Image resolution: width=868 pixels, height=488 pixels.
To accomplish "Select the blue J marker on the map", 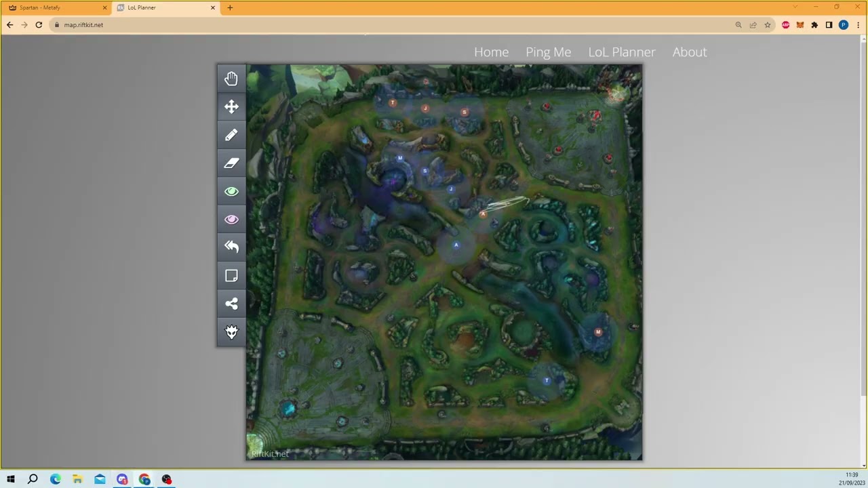I will pyautogui.click(x=451, y=190).
